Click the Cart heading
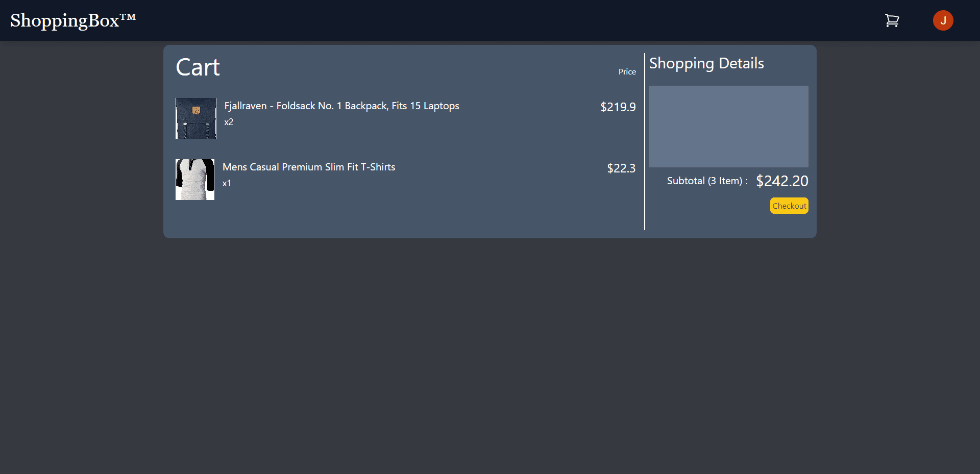The width and height of the screenshot is (980, 474). pyautogui.click(x=198, y=67)
